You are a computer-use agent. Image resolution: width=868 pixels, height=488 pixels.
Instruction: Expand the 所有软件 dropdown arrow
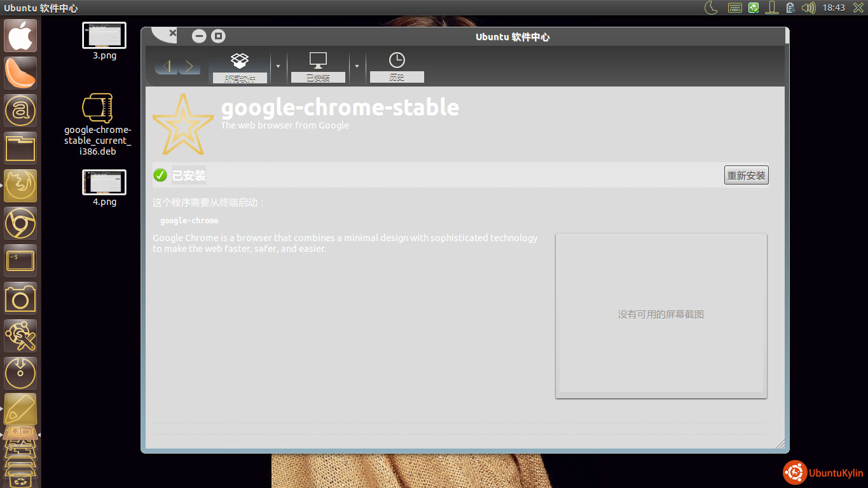coord(278,66)
